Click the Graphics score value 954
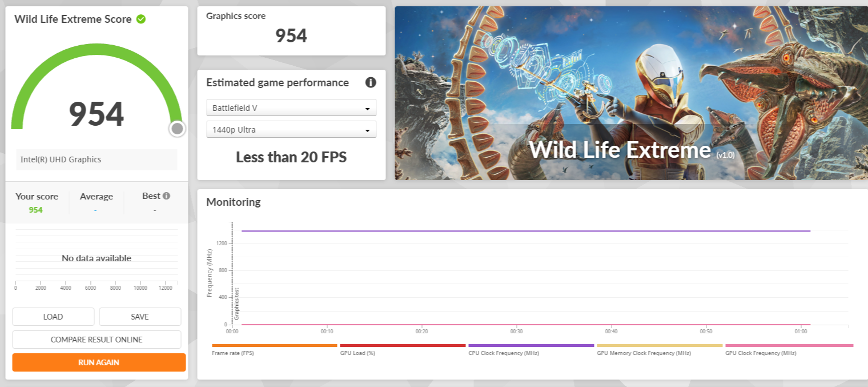 (291, 35)
